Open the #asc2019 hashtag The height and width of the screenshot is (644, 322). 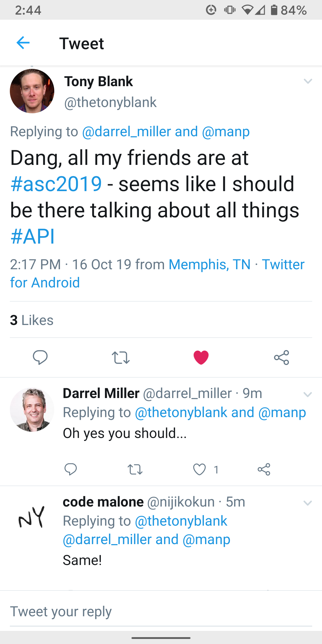click(x=56, y=184)
